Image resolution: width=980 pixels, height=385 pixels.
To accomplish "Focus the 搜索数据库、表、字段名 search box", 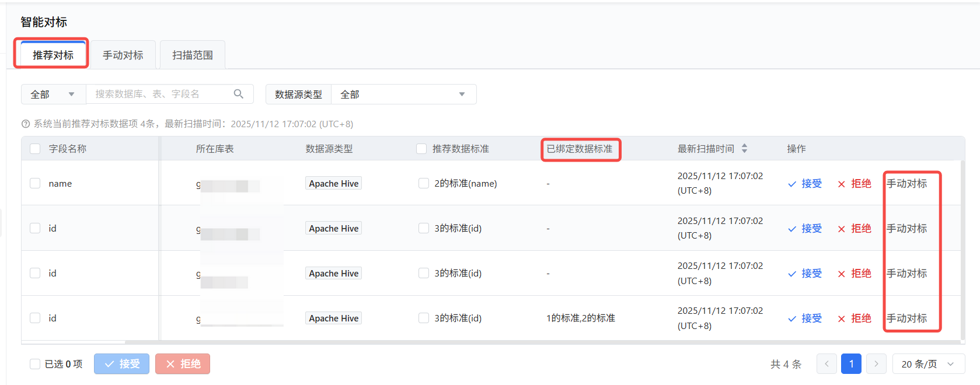I will coord(158,94).
